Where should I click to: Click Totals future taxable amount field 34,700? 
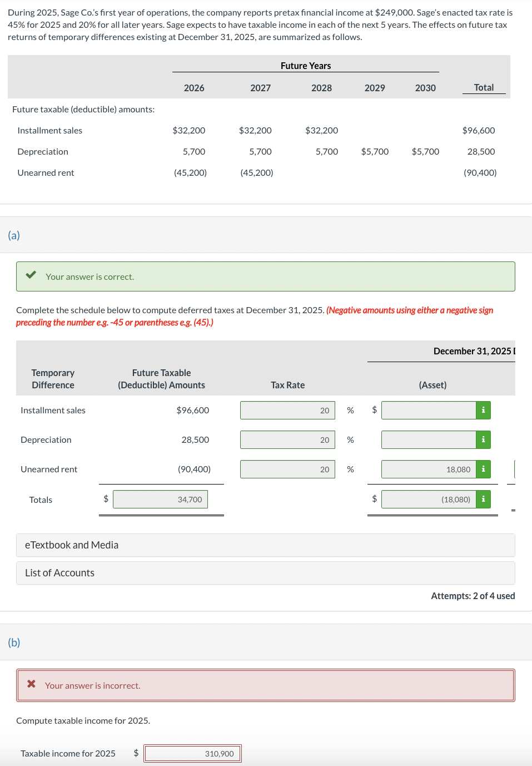161,500
